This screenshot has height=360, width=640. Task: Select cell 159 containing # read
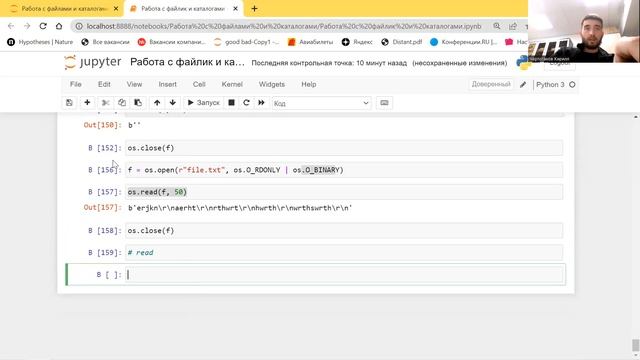tap(344, 253)
